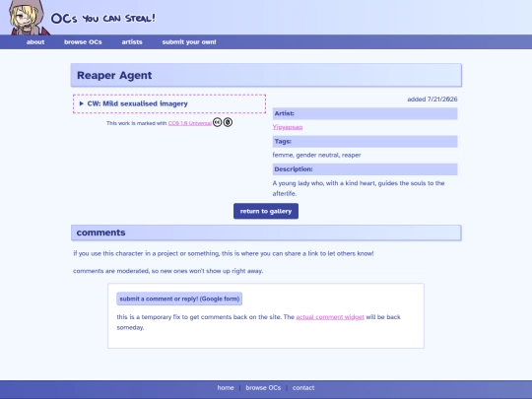Open the submit a comment Google form
The height and width of the screenshot is (399, 532).
click(179, 299)
